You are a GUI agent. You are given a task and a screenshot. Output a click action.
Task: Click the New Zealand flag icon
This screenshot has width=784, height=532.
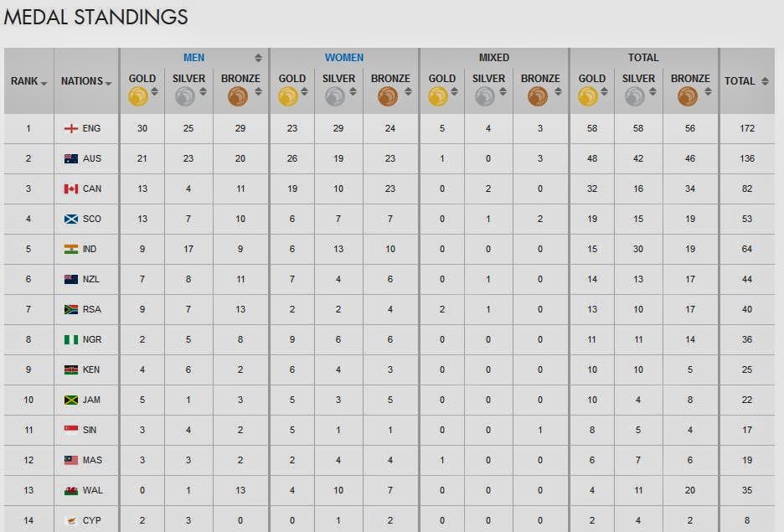click(71, 279)
